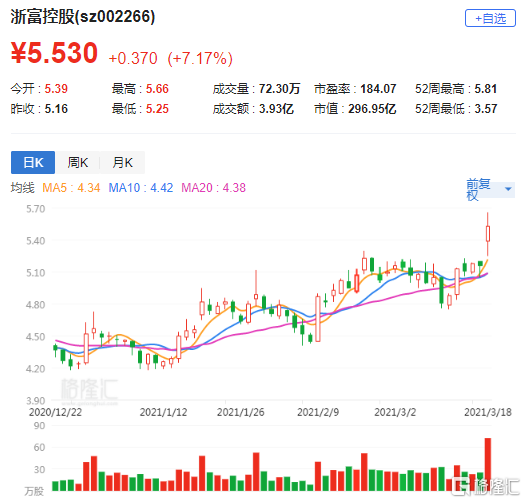Click the 3.90 price axis label

pyautogui.click(x=36, y=401)
